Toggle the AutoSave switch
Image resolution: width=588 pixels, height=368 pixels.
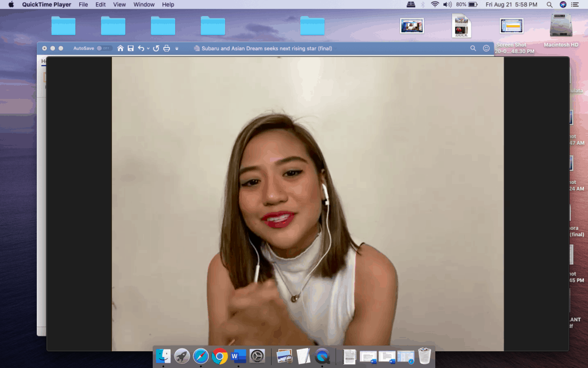[x=103, y=48]
